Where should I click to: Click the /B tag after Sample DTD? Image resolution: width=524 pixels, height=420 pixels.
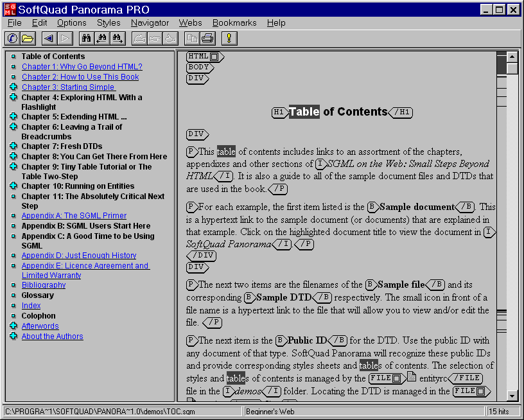(322, 297)
